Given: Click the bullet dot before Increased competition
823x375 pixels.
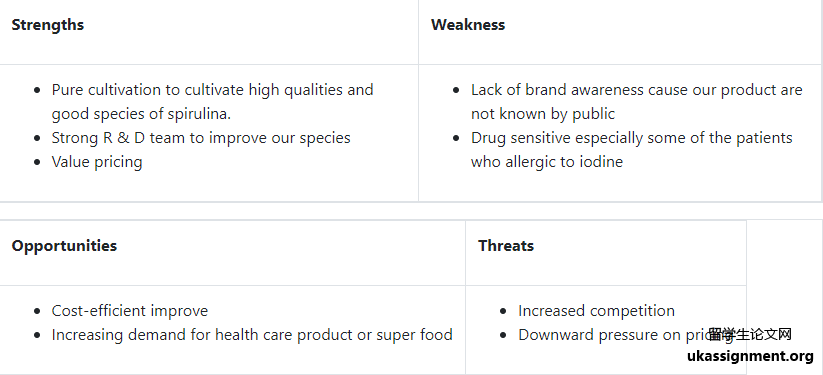Looking at the screenshot, I should (x=503, y=311).
